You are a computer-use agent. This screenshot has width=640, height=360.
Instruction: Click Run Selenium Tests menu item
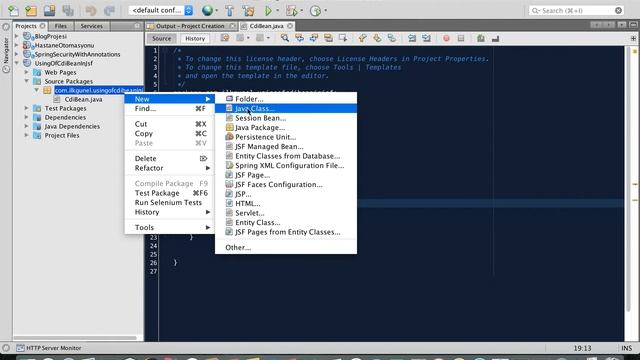point(169,202)
